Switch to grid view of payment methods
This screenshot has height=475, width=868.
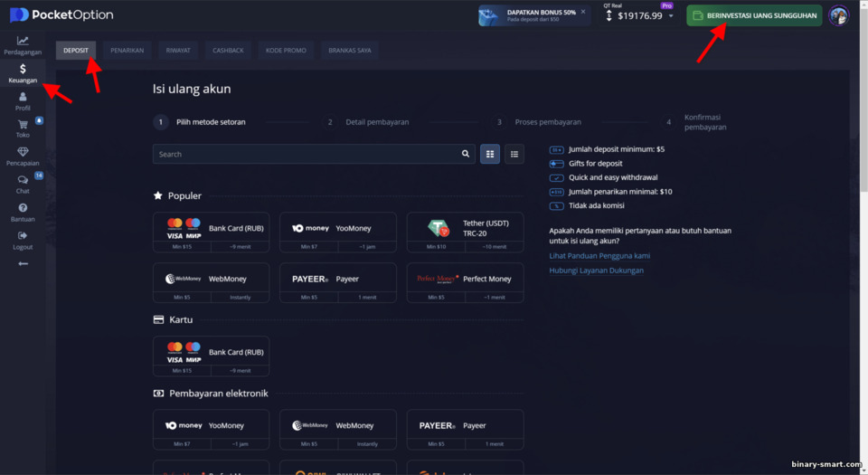point(490,154)
